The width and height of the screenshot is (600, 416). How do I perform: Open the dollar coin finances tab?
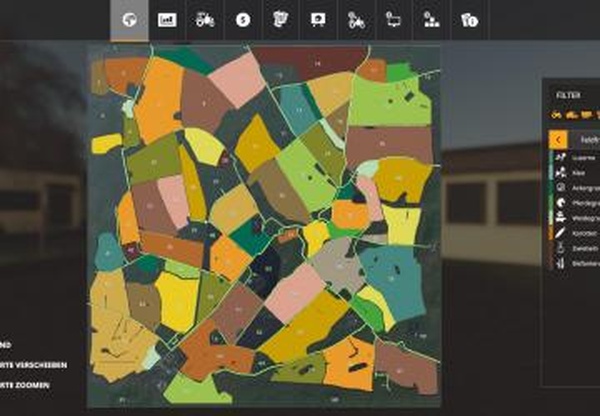pos(241,19)
